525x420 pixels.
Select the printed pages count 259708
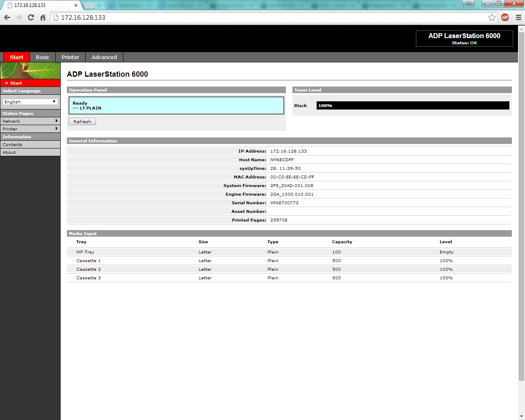point(279,220)
